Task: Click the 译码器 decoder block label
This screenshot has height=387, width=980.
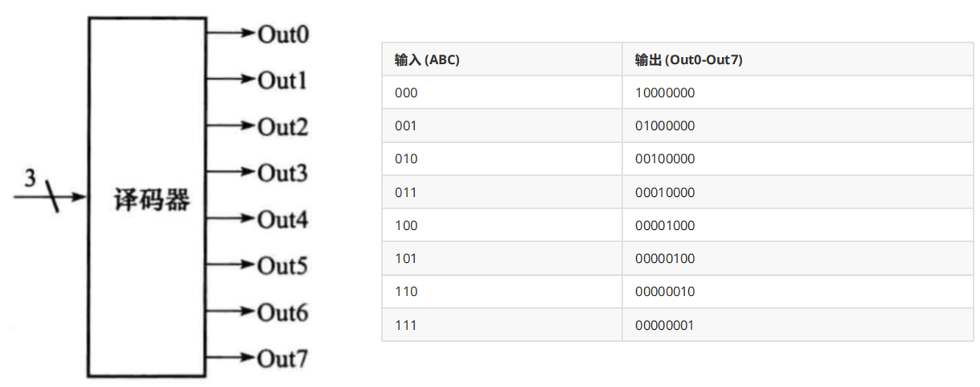Action: (x=152, y=200)
